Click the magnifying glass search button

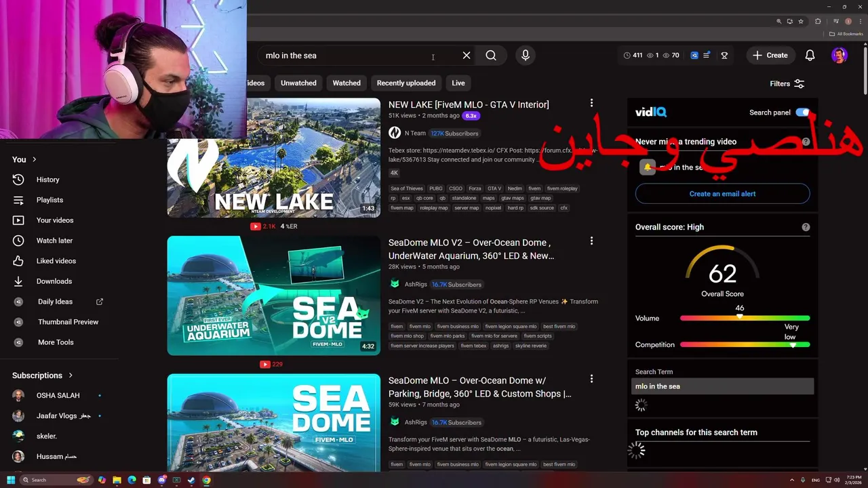[491, 56]
